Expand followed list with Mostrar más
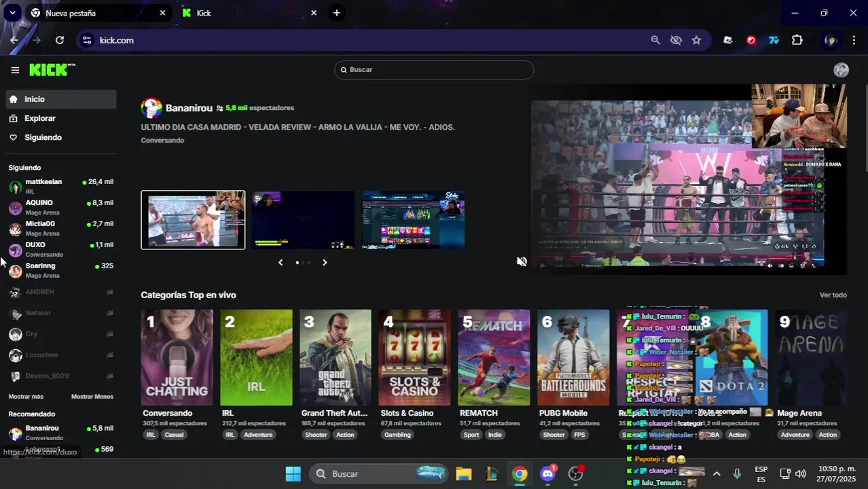 point(26,397)
